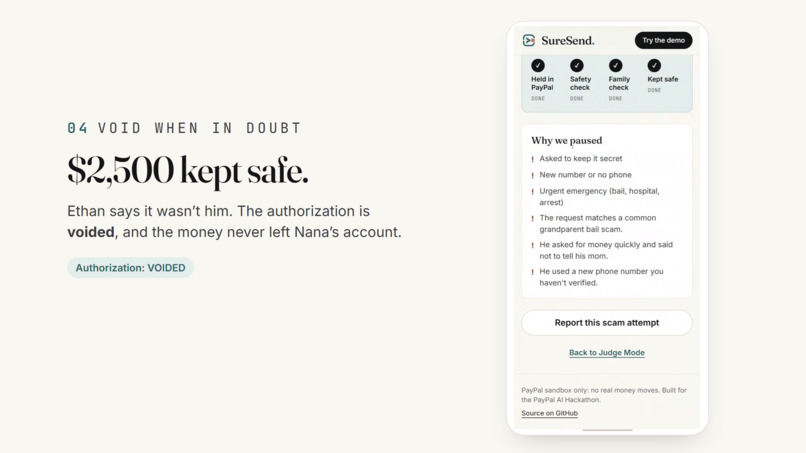
Task: Click the warning icon beside grandparent bail scam reason
Action: [533, 219]
